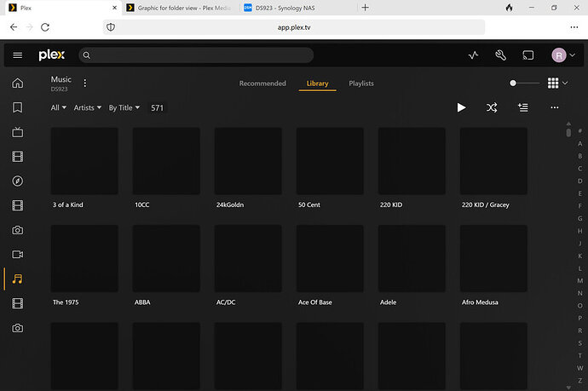The image size is (588, 391).
Task: Open the Music library three-dot options
Action: pos(85,83)
